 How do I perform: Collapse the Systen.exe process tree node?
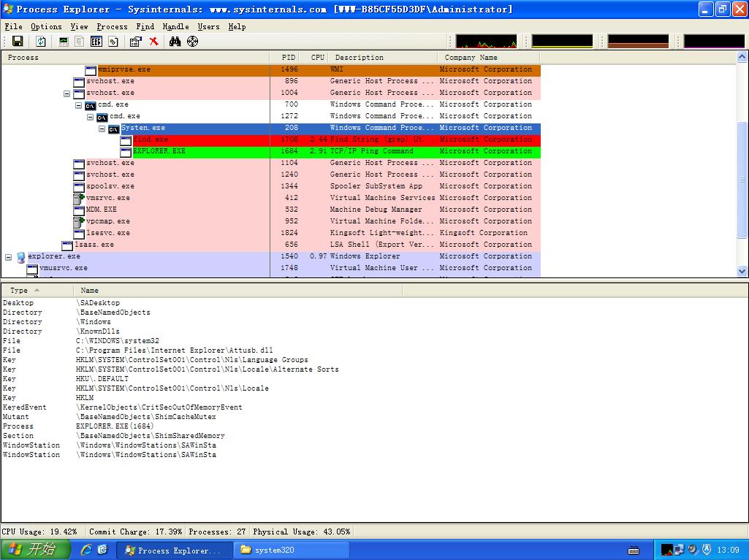coord(102,129)
